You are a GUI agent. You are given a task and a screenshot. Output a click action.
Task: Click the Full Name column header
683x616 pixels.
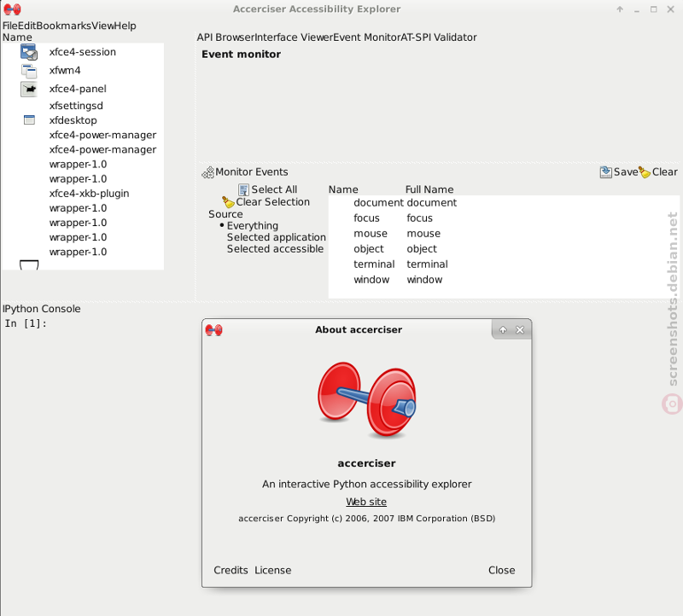coord(429,189)
